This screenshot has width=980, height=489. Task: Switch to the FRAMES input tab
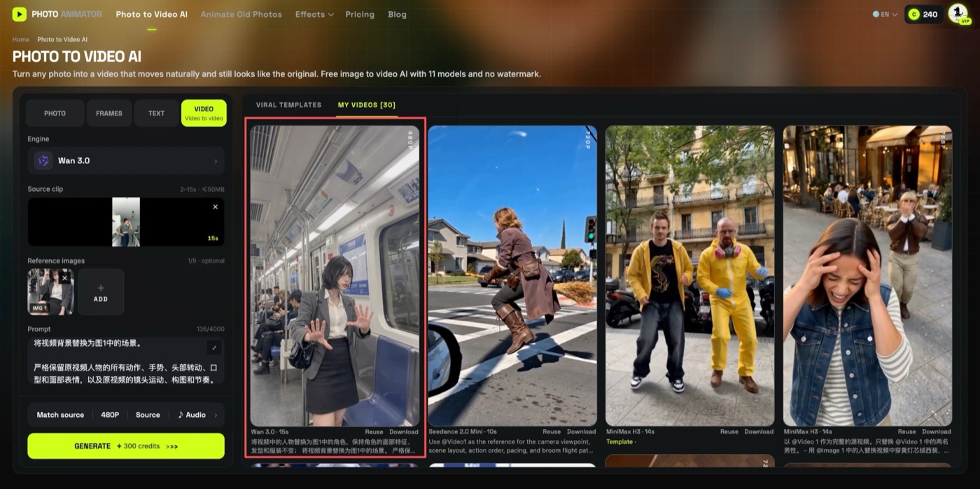(x=109, y=113)
